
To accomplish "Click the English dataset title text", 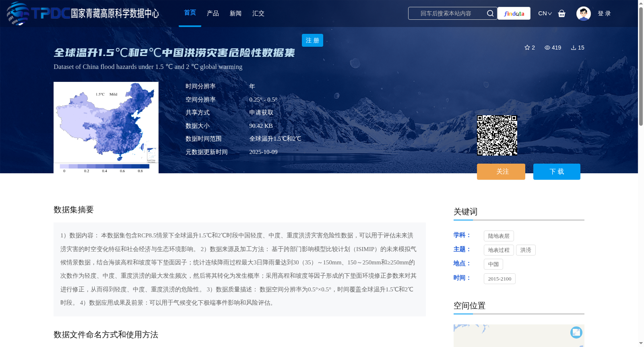I will click(x=148, y=66).
